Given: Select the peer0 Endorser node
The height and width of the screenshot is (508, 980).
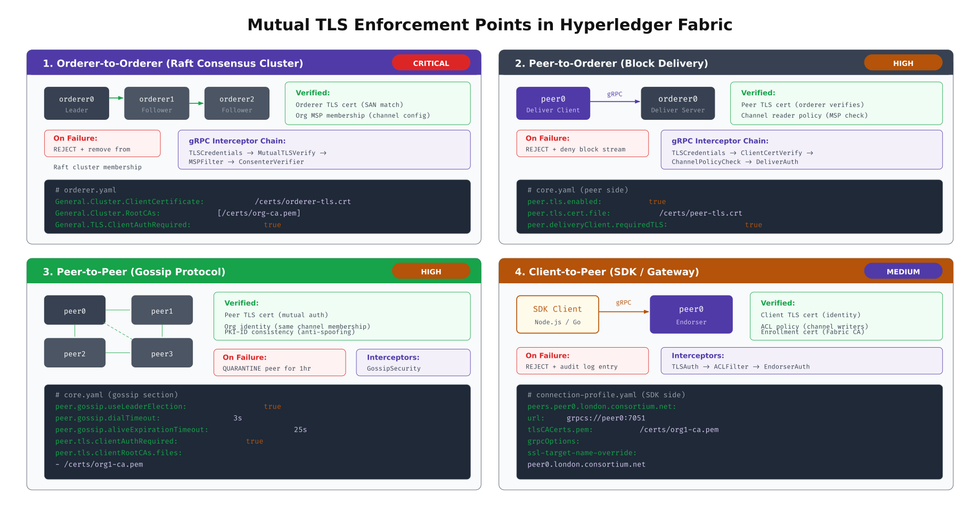Looking at the screenshot, I should [691, 314].
